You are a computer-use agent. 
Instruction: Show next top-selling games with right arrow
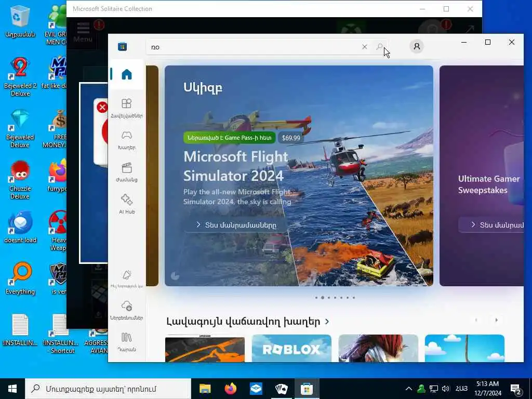496,320
